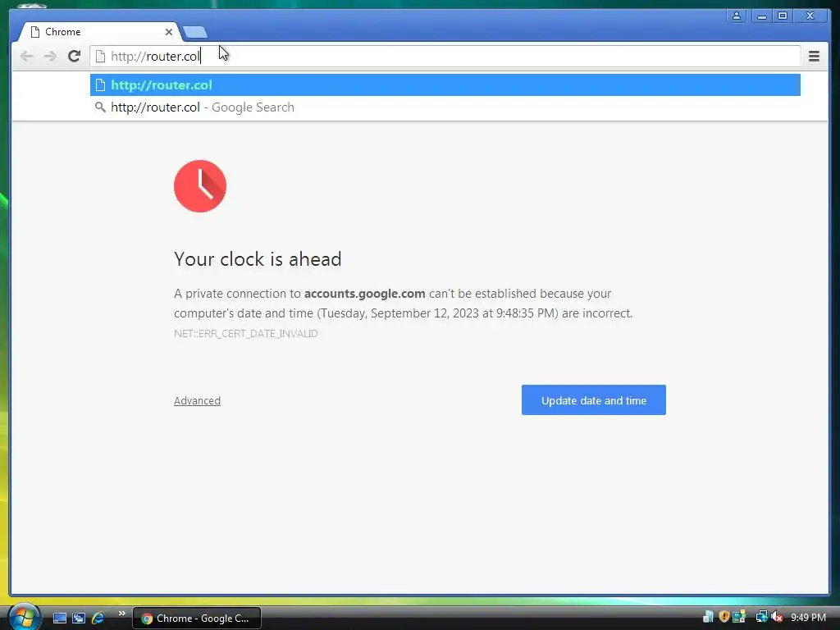Screen dimensions: 840x630
Task: Choose the highlighted http://router.col suggestion
Action: coord(445,85)
